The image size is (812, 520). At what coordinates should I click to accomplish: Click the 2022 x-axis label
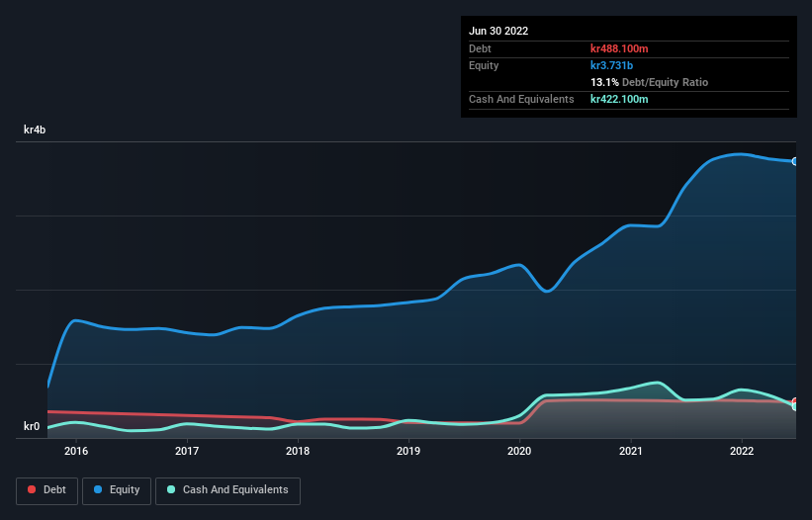pos(742,451)
